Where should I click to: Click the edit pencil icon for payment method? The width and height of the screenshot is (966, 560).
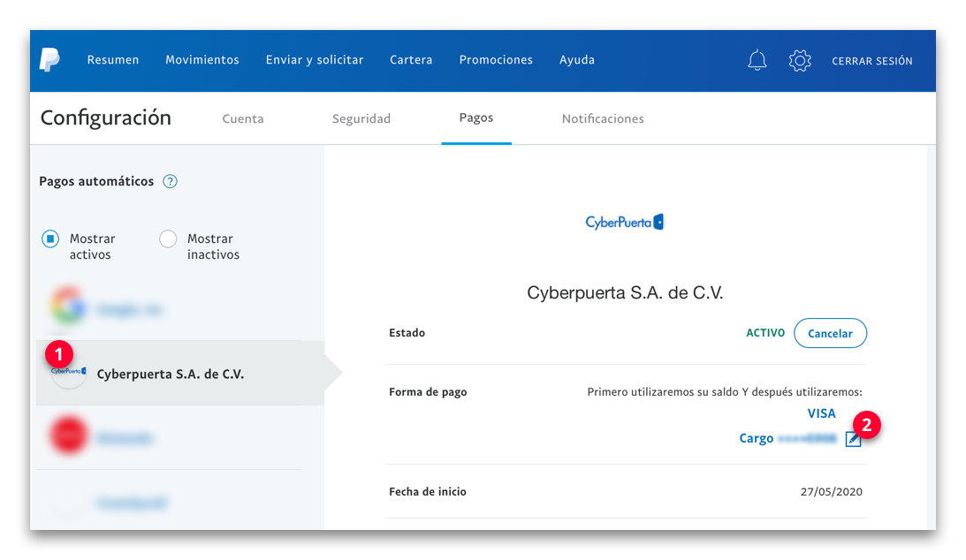click(x=852, y=439)
